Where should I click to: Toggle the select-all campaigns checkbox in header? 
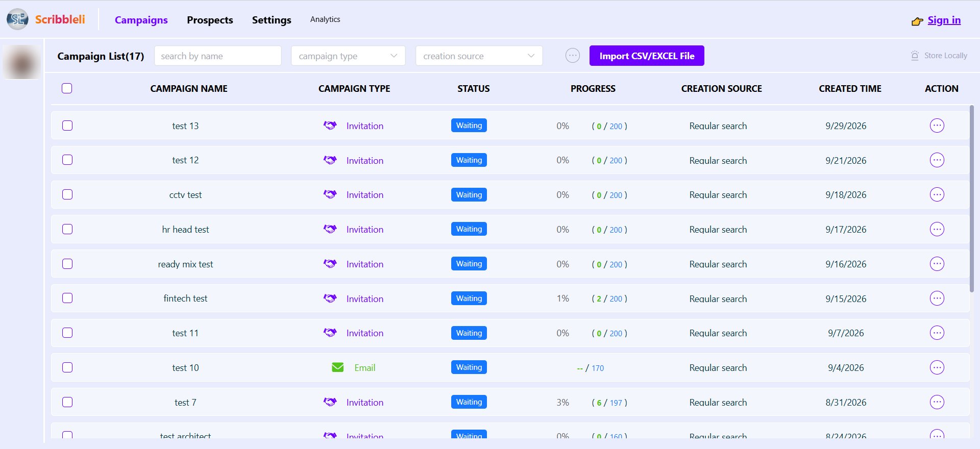pos(67,88)
